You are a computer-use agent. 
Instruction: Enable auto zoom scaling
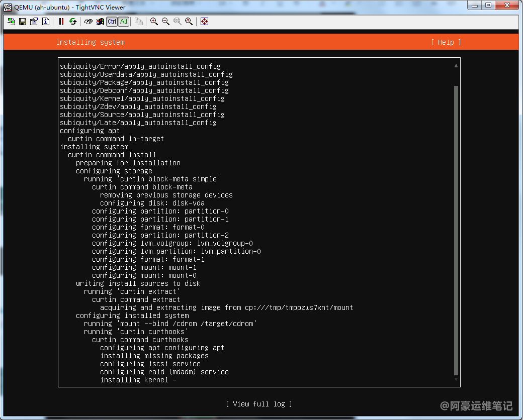coord(189,22)
